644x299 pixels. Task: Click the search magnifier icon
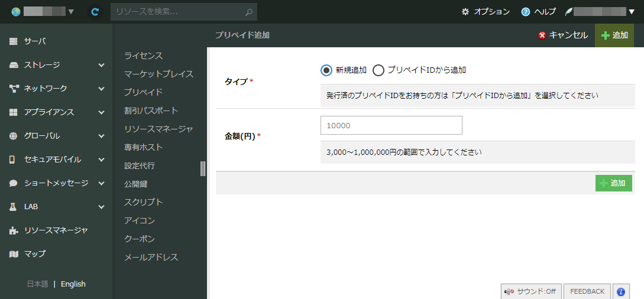tap(250, 12)
